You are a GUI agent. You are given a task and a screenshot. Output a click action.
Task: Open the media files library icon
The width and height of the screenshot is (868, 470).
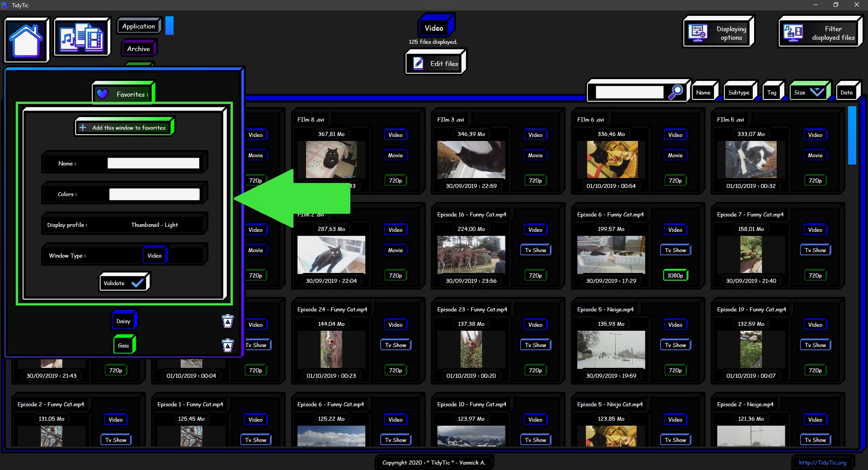click(x=82, y=38)
